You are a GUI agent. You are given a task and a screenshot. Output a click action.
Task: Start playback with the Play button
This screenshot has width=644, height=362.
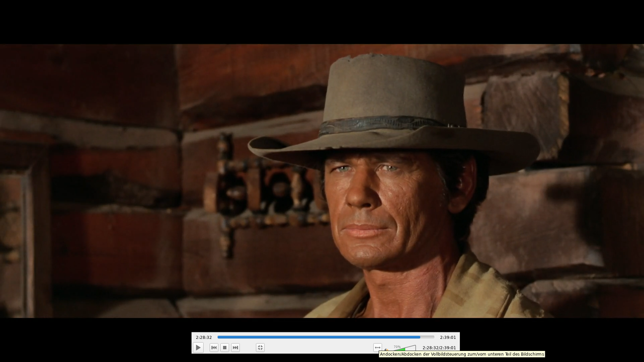coord(198,347)
